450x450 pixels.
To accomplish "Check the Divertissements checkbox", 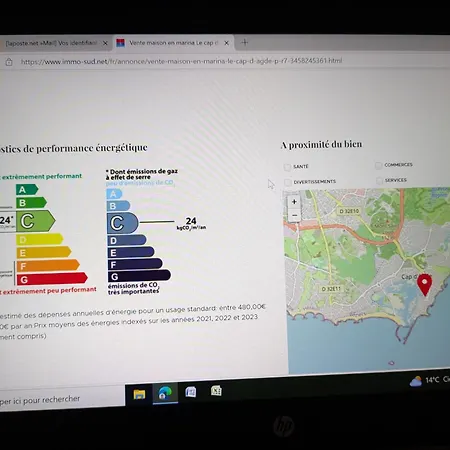I will (x=287, y=182).
